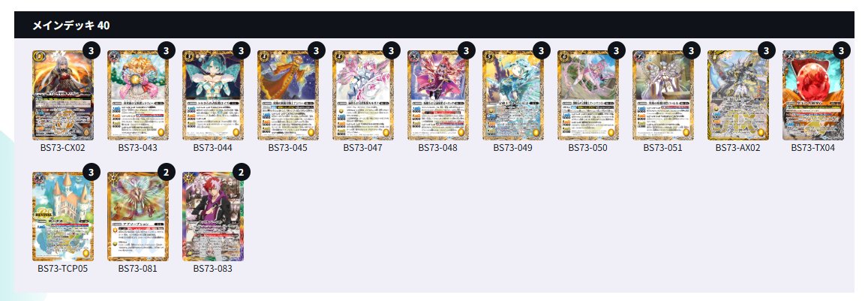Open card BS73-047 artwork
Screen dimensions: 868x301
(362, 95)
